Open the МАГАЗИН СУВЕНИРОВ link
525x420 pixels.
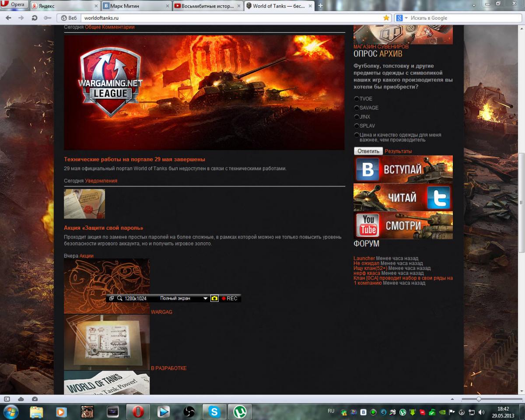click(381, 46)
